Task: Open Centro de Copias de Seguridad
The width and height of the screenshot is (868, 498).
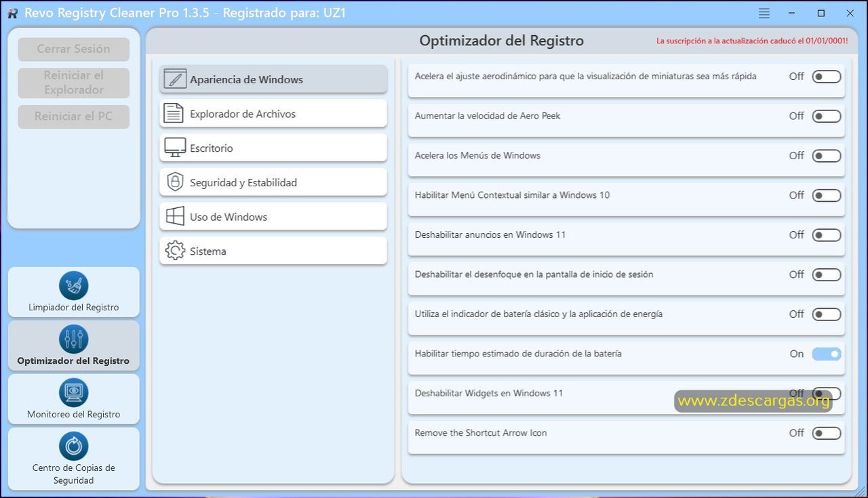Action: coord(73,459)
